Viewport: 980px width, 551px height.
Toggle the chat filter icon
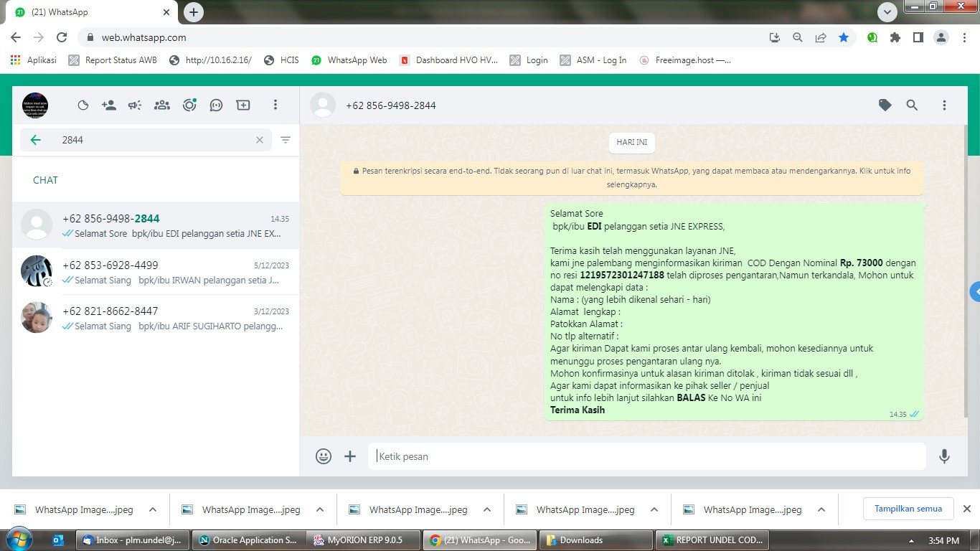point(286,140)
